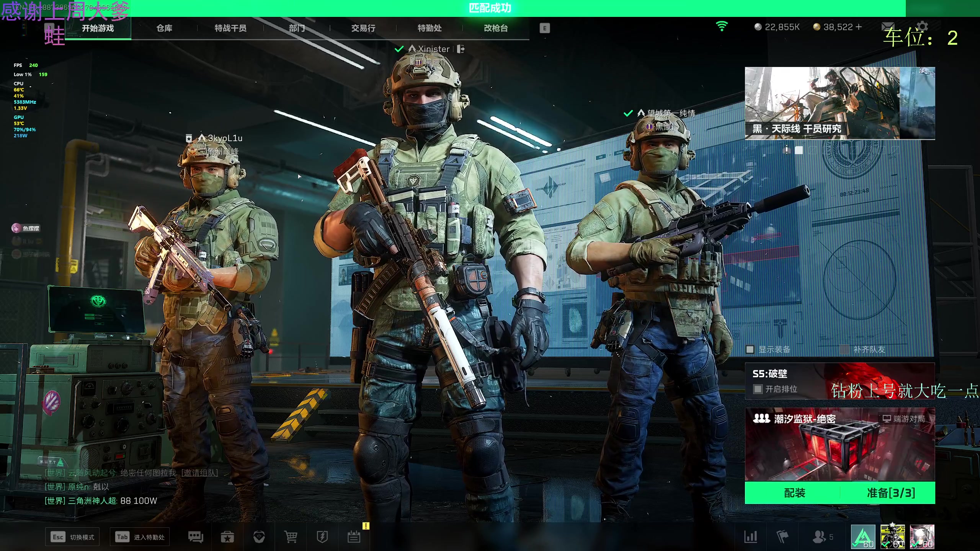Click the 准备[3/3] ready button
Image resolution: width=980 pixels, height=551 pixels.
point(890,493)
